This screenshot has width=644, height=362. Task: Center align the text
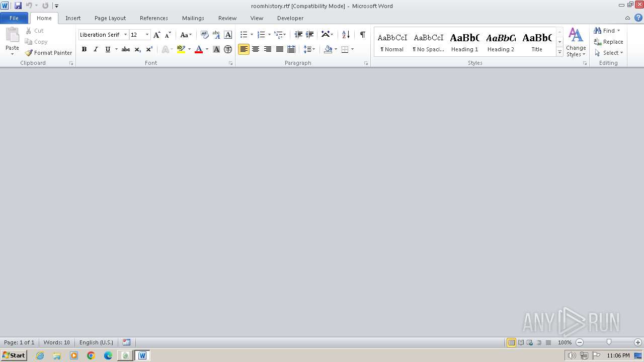[x=256, y=49]
